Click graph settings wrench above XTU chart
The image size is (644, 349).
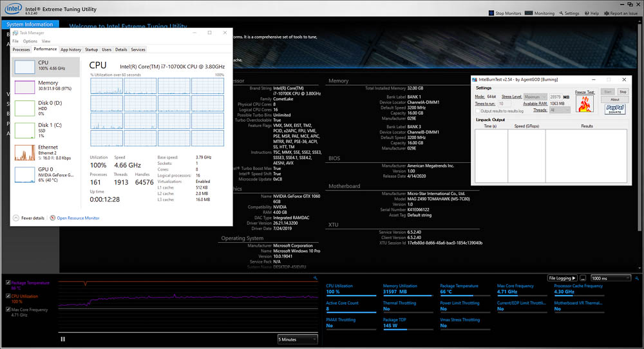[x=315, y=278]
